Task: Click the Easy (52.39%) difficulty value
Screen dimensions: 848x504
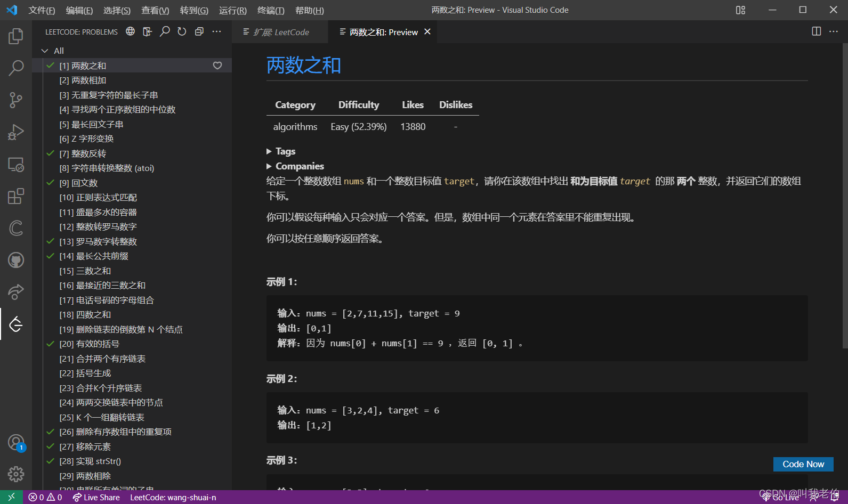Action: tap(359, 127)
